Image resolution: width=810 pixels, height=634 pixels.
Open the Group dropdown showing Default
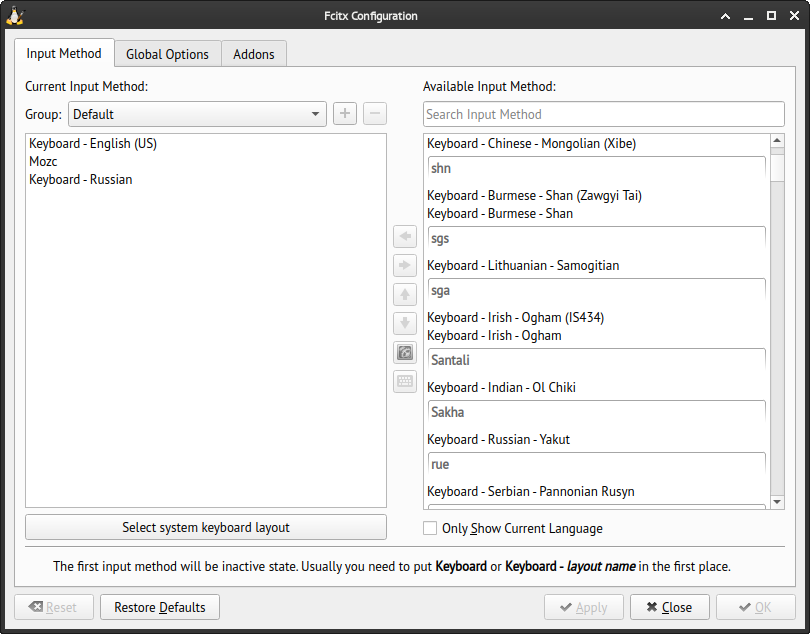197,113
